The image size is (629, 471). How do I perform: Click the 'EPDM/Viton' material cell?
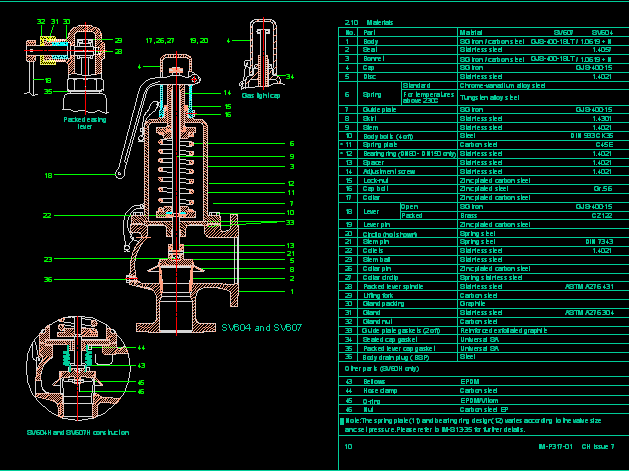[479, 401]
